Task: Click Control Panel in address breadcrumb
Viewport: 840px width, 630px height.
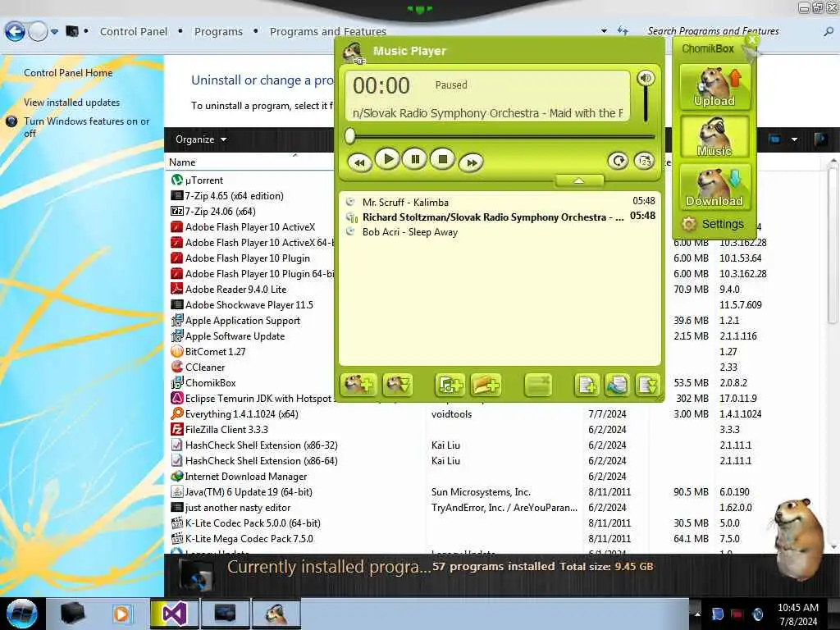Action: click(x=134, y=32)
